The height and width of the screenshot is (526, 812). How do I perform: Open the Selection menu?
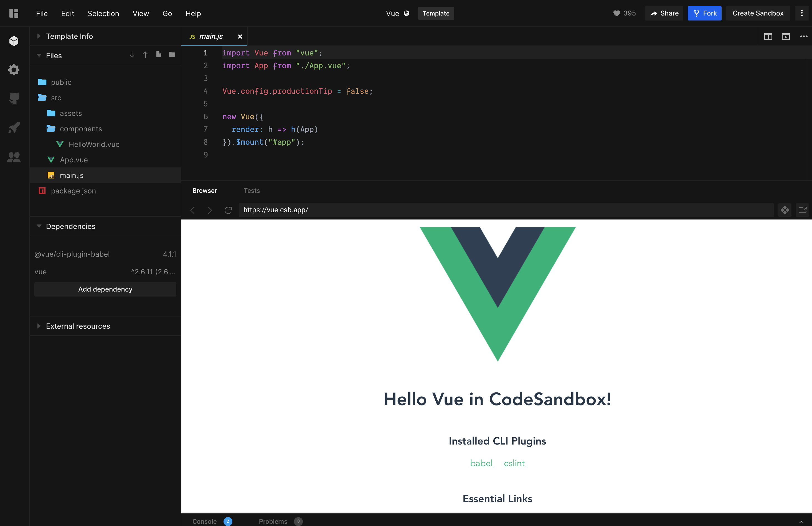tap(103, 13)
